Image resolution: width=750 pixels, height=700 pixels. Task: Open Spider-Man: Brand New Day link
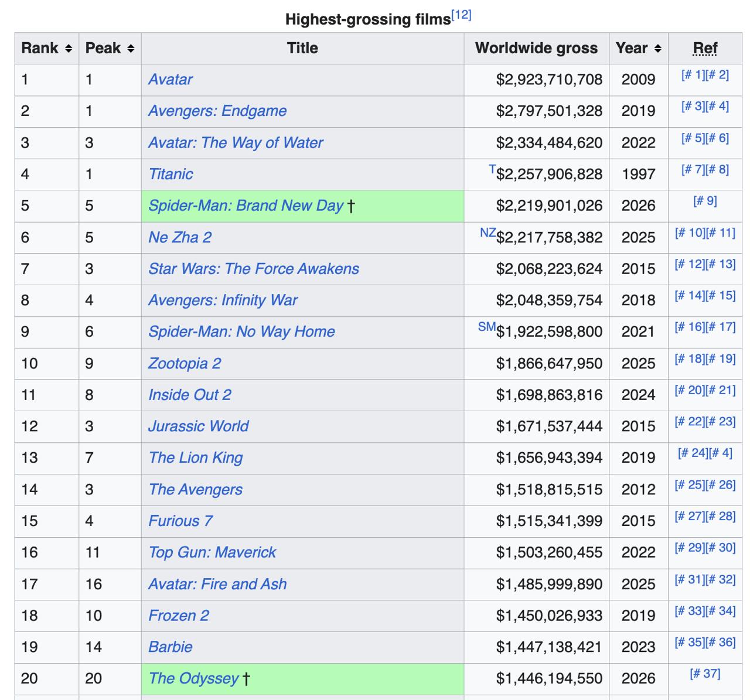246,206
